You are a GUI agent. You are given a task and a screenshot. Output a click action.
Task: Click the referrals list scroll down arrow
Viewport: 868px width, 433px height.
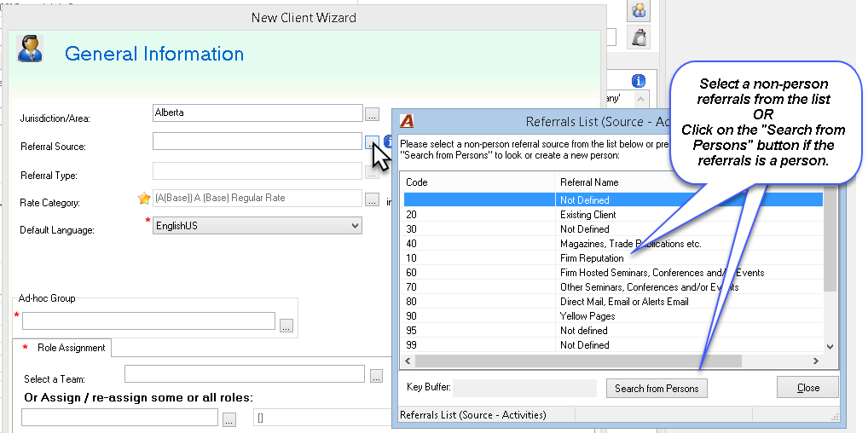pos(830,347)
